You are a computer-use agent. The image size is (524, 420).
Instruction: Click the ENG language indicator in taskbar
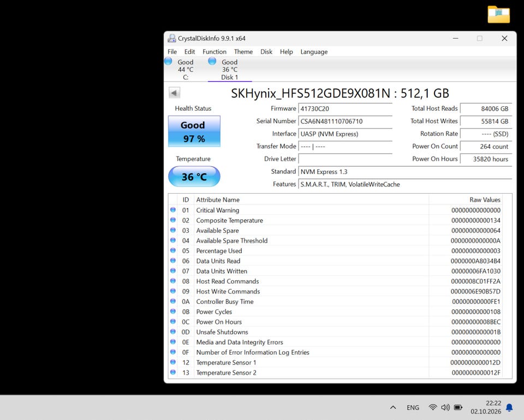pos(413,407)
